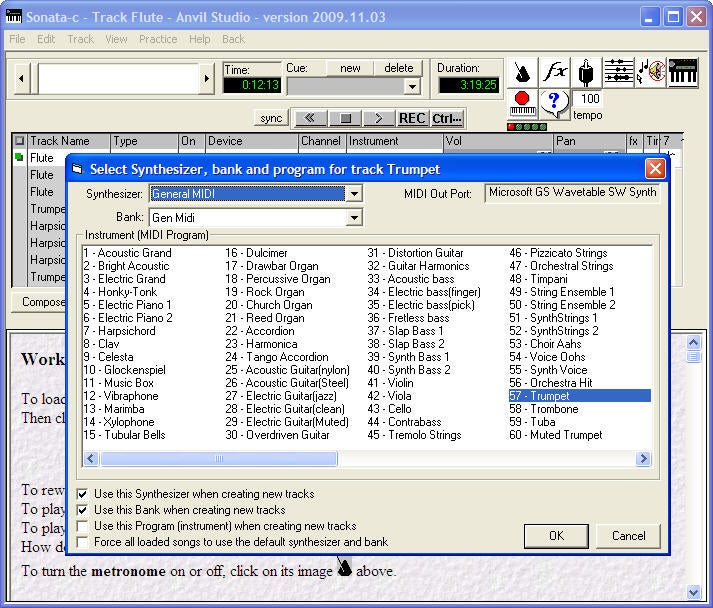Viewport: 713px width, 608px height.
Task: Click the delete cue button
Action: (399, 68)
